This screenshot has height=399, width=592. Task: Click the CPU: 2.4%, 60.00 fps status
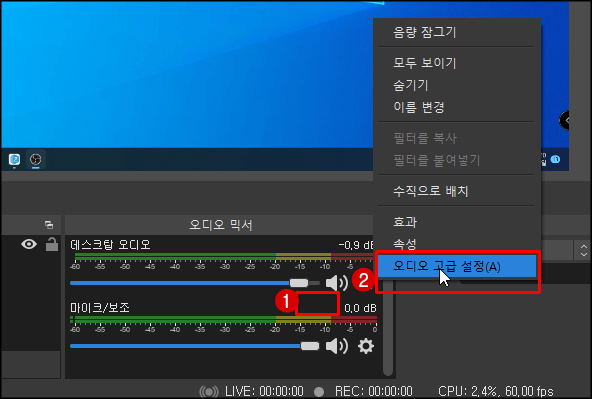click(496, 391)
